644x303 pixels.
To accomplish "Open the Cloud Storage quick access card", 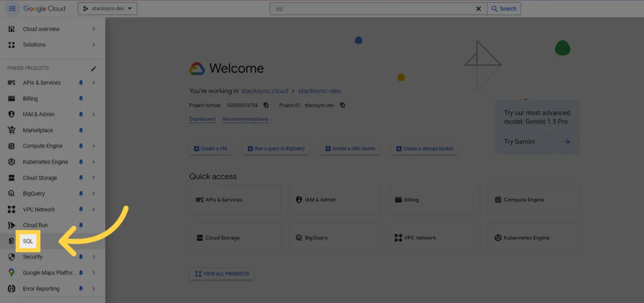I will pyautogui.click(x=235, y=238).
